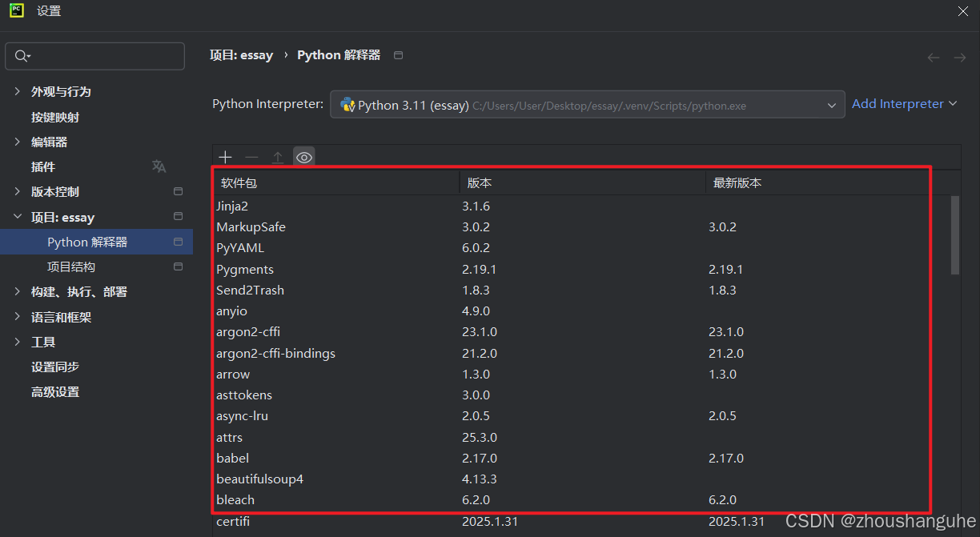Select the asttokens package row

pos(580,395)
